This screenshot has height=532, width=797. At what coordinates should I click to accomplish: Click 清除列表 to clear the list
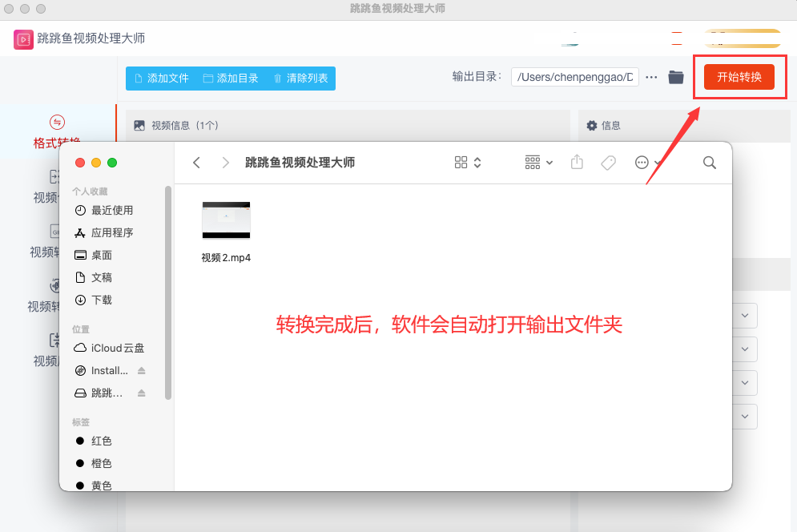tap(300, 79)
